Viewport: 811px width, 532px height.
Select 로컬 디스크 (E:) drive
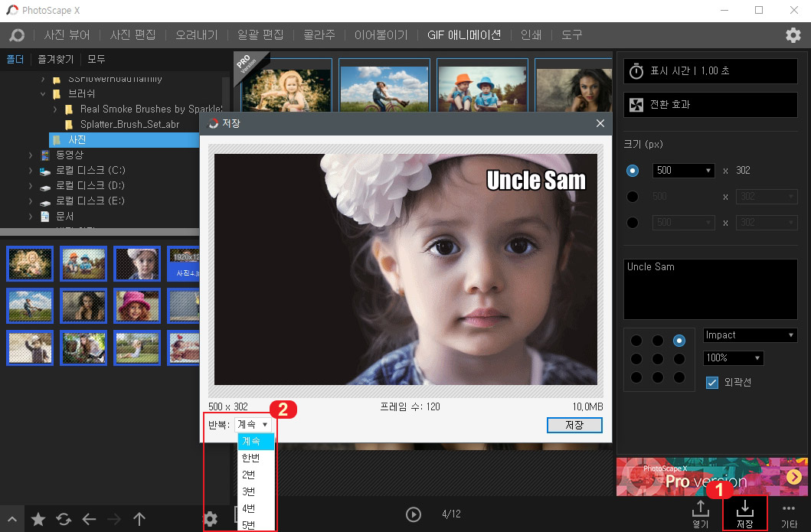tap(90, 201)
